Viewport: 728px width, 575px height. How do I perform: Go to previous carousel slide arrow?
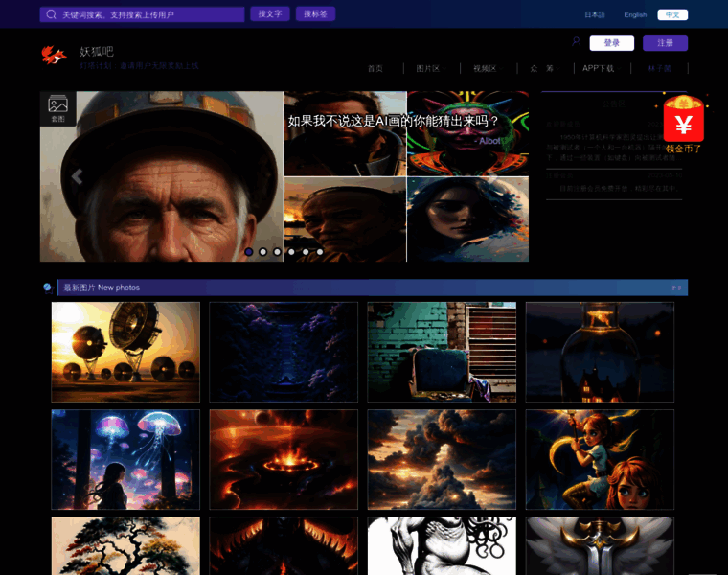tap(77, 176)
